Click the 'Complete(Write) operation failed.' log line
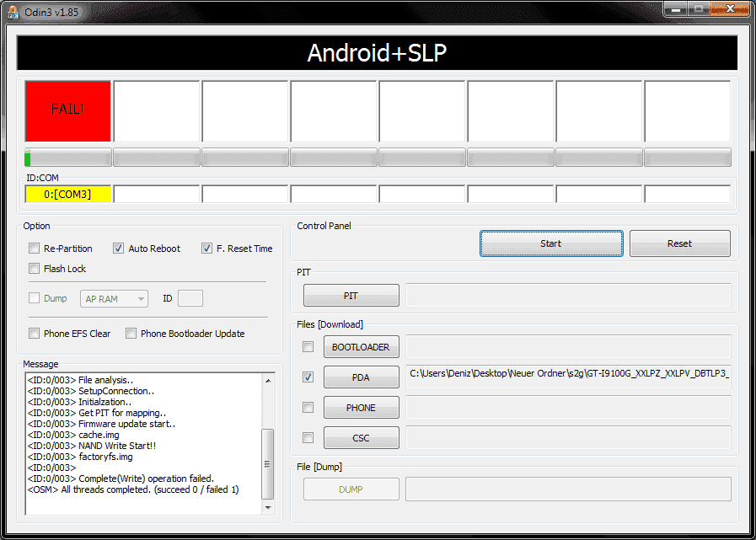This screenshot has height=540, width=756. point(121,479)
